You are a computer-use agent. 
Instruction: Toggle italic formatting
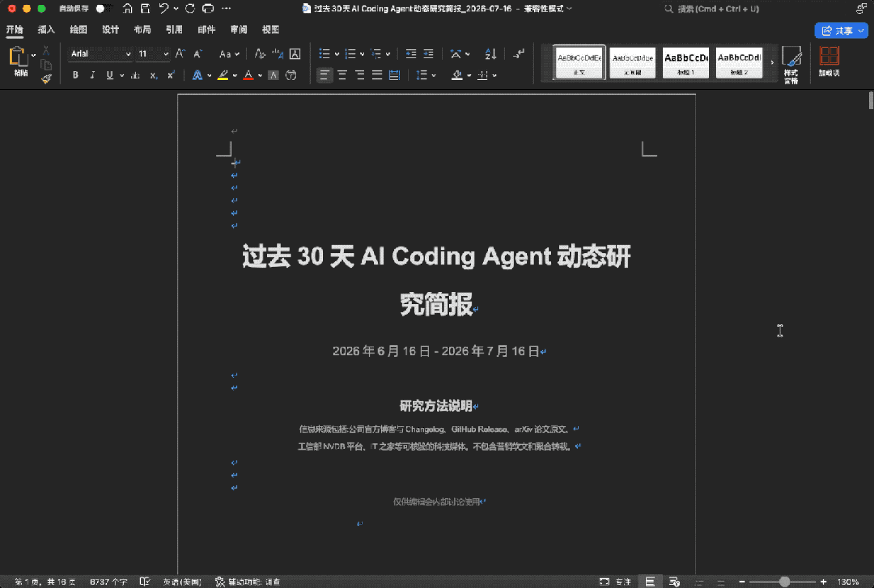[x=92, y=75]
